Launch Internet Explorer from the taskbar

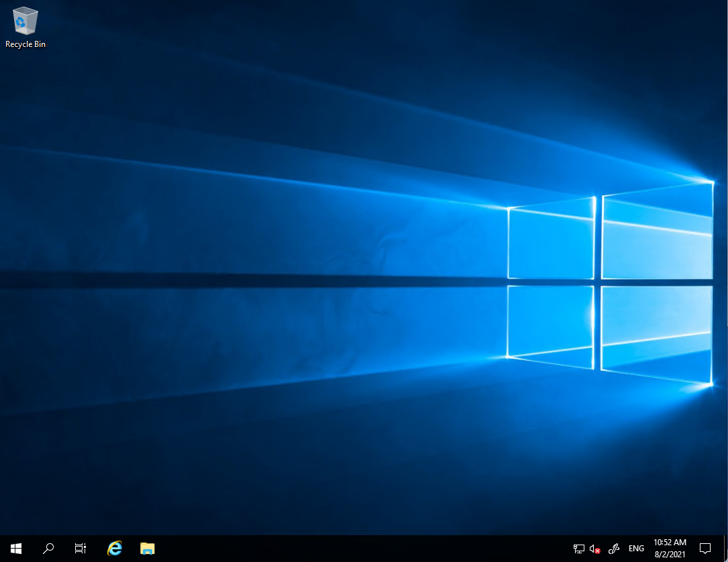coord(114,549)
